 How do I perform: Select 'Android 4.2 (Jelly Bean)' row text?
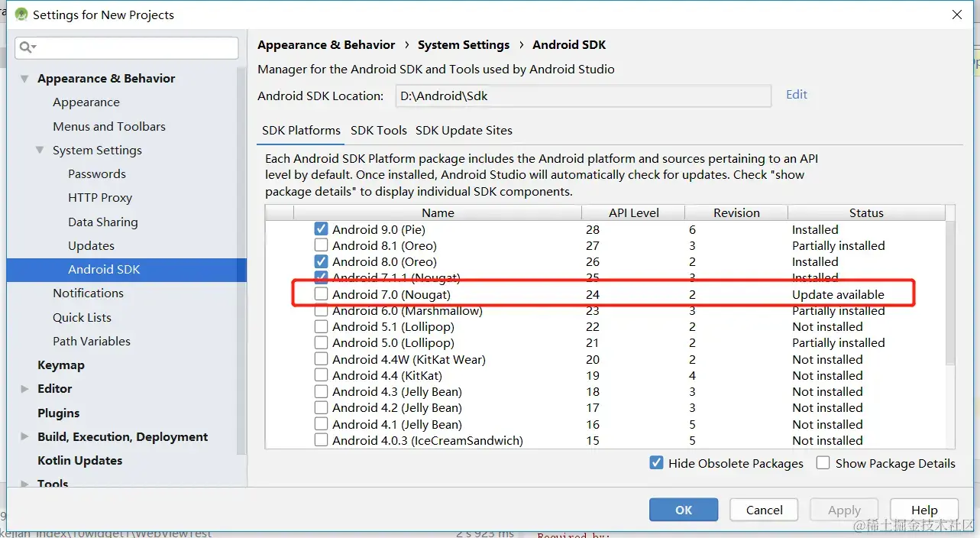pyautogui.click(x=397, y=407)
